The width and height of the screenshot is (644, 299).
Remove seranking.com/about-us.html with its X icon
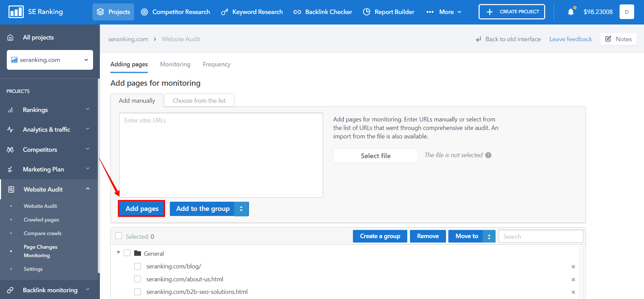click(573, 280)
